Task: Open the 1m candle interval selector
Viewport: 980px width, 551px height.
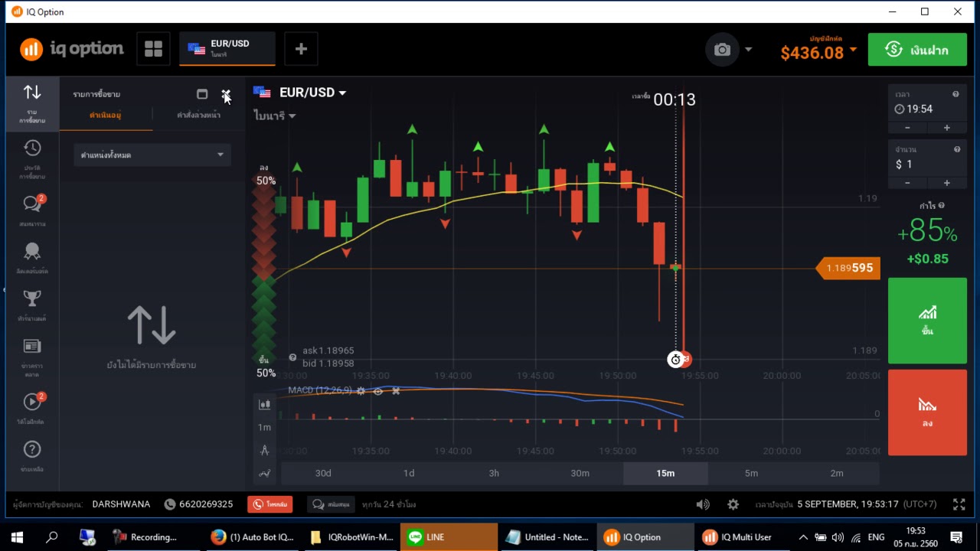Action: 264,428
